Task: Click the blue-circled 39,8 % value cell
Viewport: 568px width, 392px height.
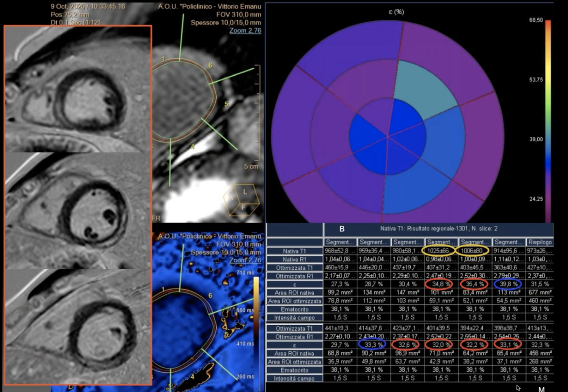Action: [508, 284]
